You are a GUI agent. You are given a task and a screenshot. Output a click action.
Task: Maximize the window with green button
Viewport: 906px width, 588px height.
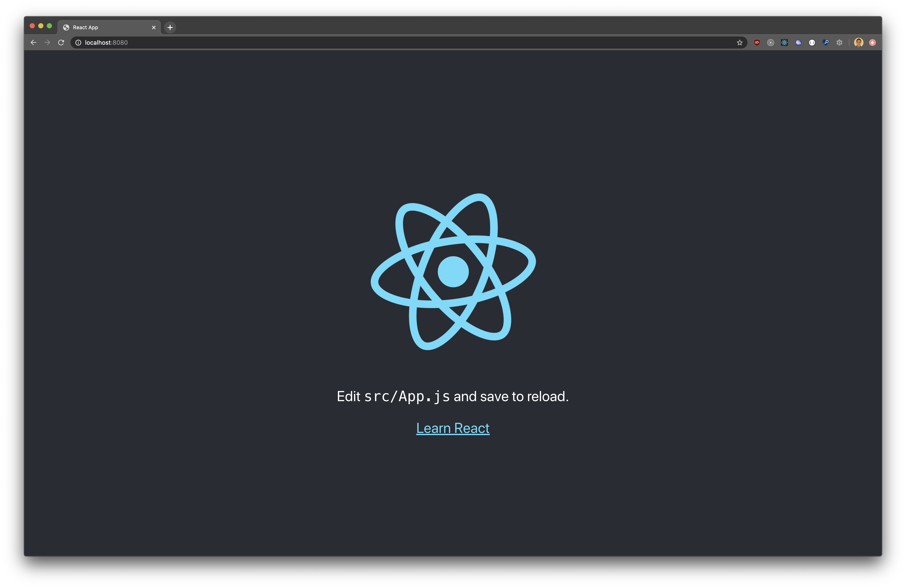coord(49,26)
